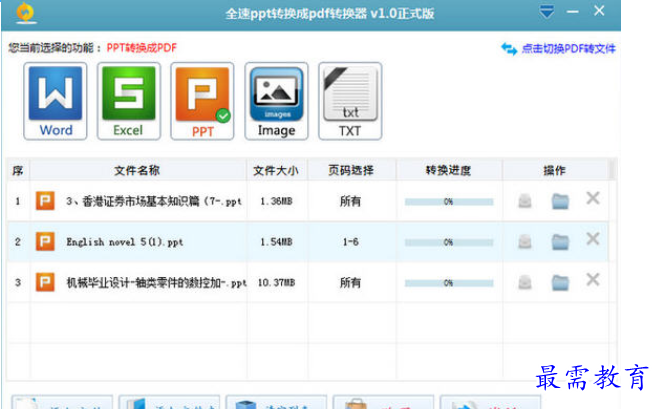Click file size 1.54MB cell

click(x=276, y=242)
